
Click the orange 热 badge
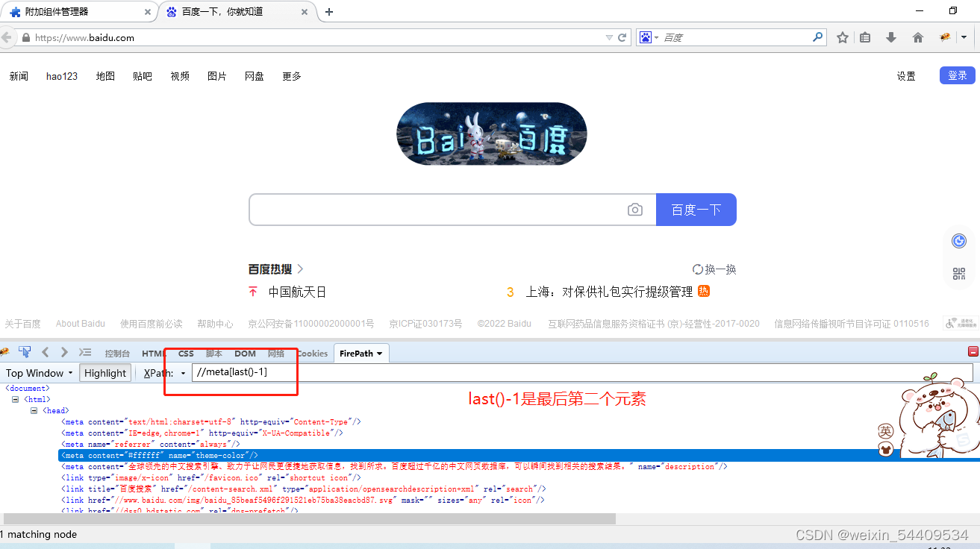click(x=704, y=291)
